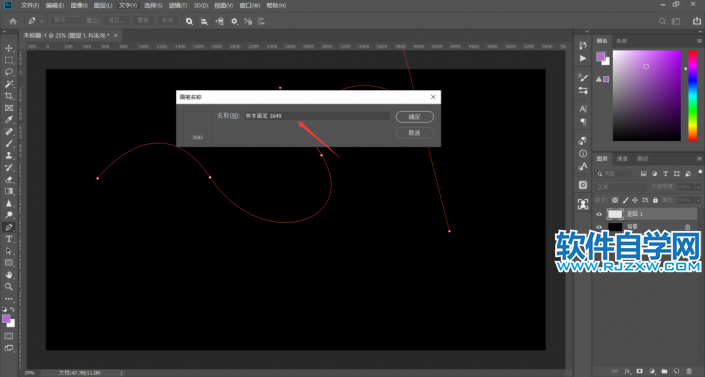Toggle visibility of the background layer
The height and width of the screenshot is (377, 705).
pos(599,227)
